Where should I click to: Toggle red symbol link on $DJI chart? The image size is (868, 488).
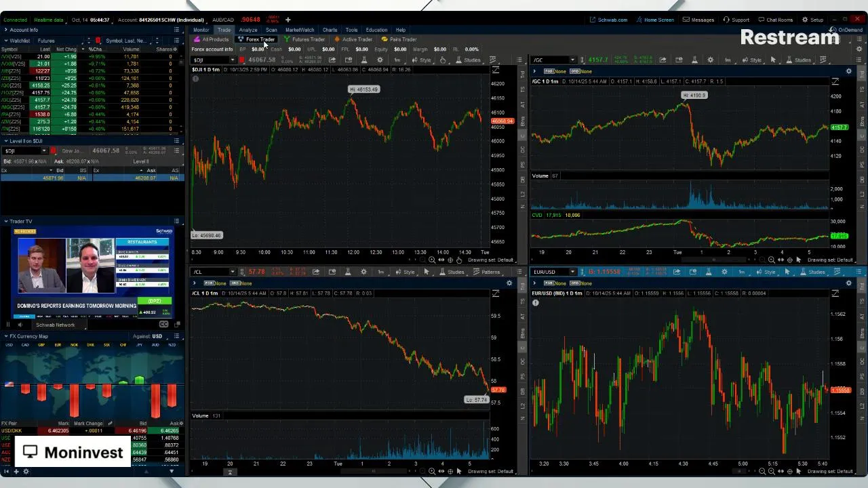tap(241, 60)
